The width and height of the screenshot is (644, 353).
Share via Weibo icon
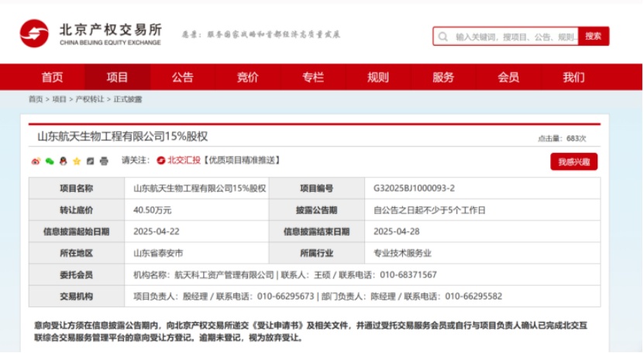pyautogui.click(x=36, y=161)
